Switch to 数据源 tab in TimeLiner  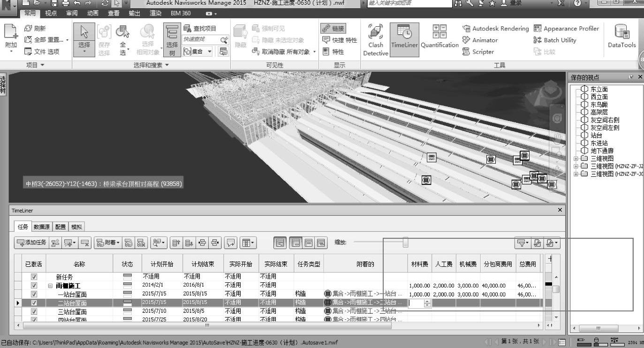pyautogui.click(x=42, y=227)
